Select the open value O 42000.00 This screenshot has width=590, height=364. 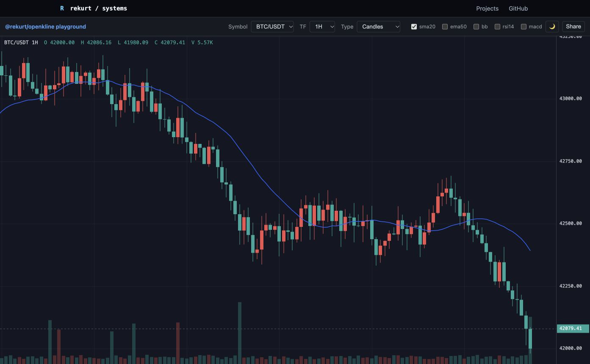click(x=59, y=43)
